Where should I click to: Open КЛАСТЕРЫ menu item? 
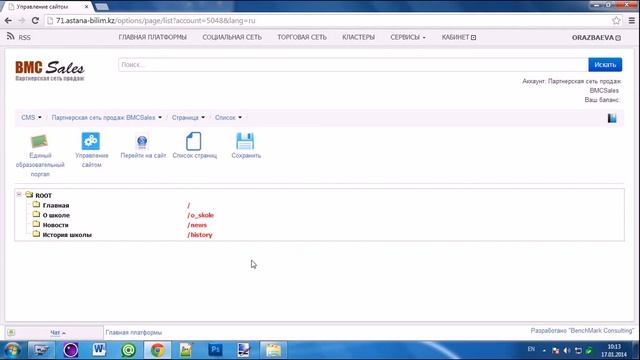point(358,37)
